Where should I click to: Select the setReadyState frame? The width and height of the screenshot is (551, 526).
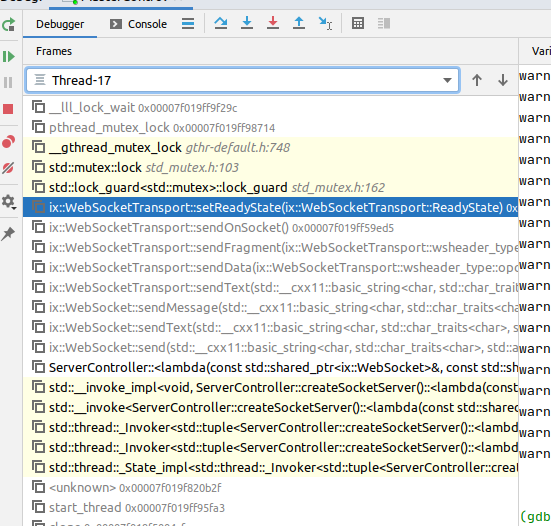(271, 207)
